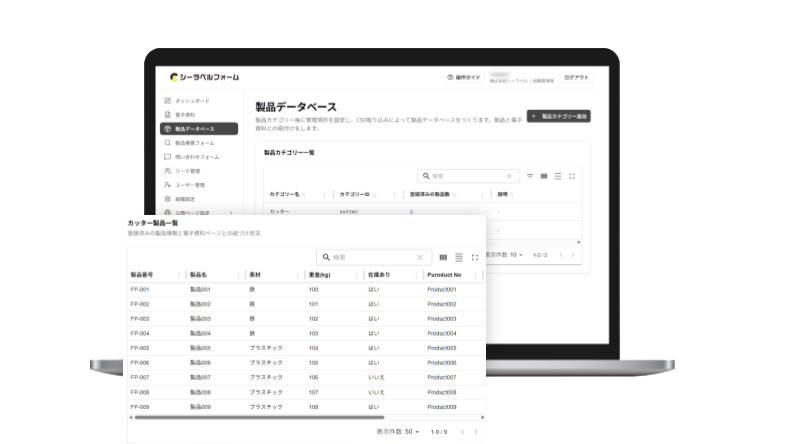Click the Product007 cell
790x444 pixels.
click(x=442, y=377)
